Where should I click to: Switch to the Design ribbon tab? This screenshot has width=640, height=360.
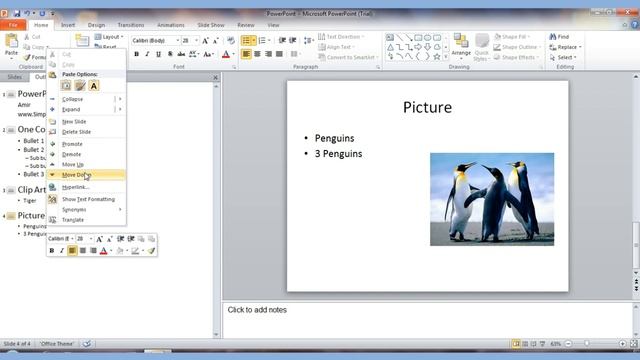[96, 25]
